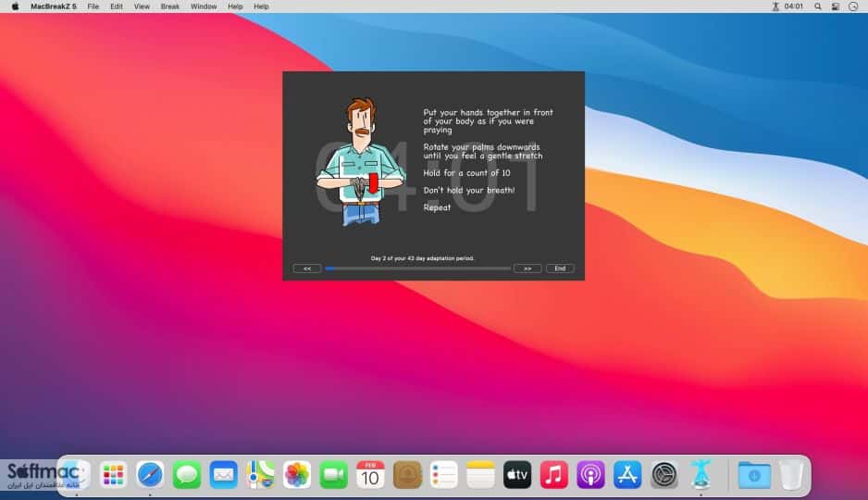
Task: Open Music app in the dock
Action: (554, 475)
